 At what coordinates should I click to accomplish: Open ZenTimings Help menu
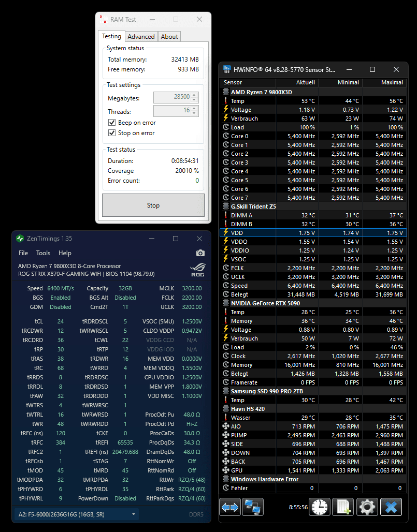tap(65, 253)
